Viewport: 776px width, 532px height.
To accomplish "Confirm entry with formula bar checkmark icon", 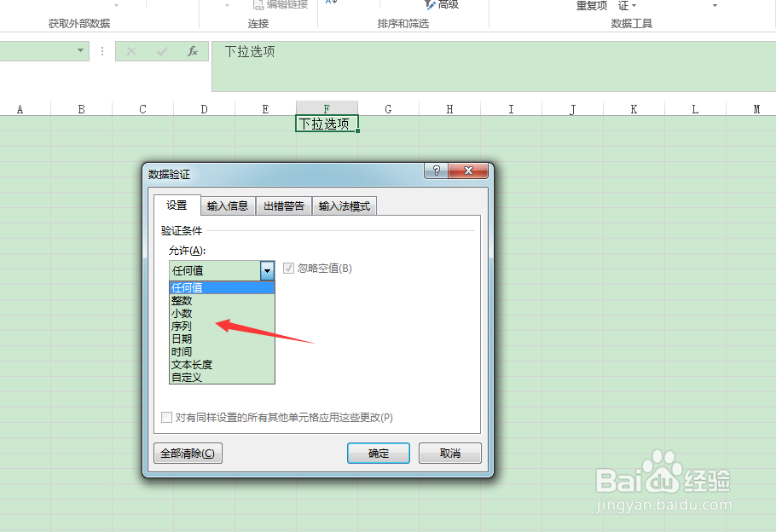I will pos(162,51).
